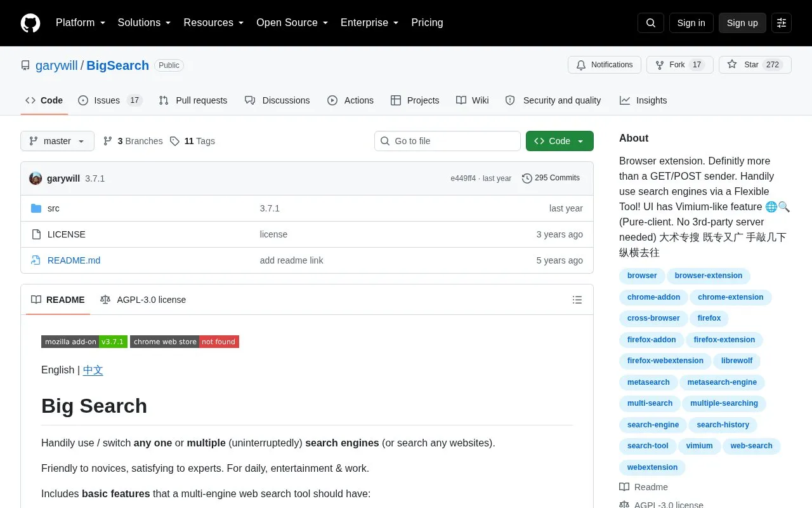This screenshot has height=508, width=812.
Task: Open the README outline list icon
Action: tap(577, 300)
